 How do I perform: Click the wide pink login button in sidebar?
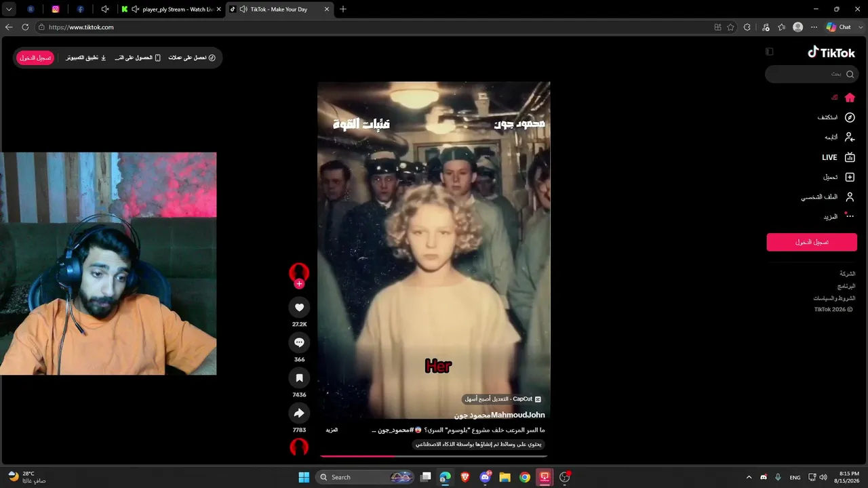coord(812,242)
